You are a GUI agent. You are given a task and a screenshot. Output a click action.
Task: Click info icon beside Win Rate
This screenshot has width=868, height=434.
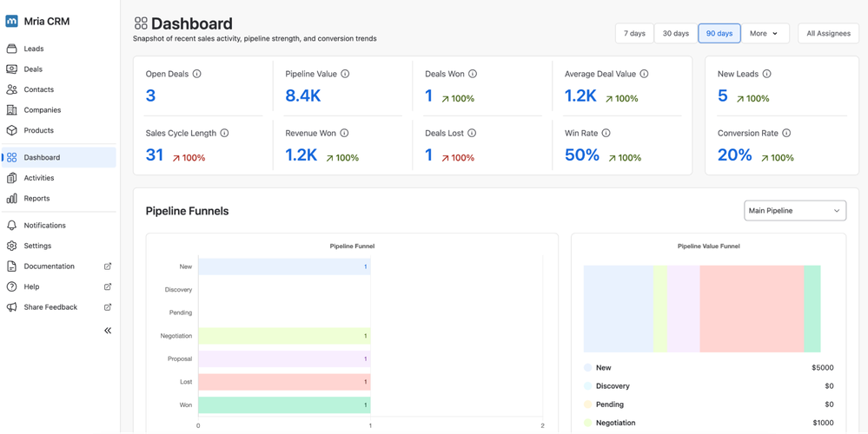click(606, 134)
